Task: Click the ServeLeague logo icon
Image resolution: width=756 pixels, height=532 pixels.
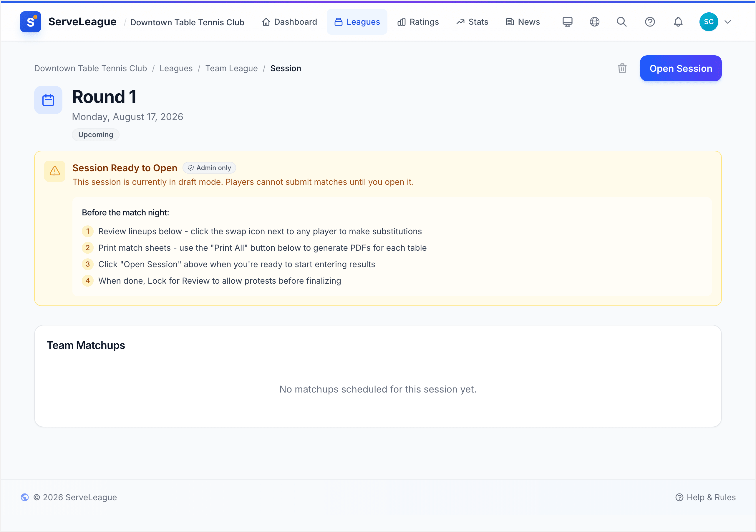Action: tap(30, 22)
